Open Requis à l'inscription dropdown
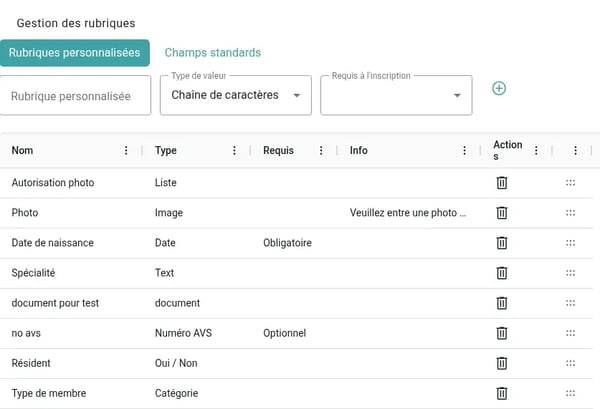The width and height of the screenshot is (600, 409). coord(396,95)
